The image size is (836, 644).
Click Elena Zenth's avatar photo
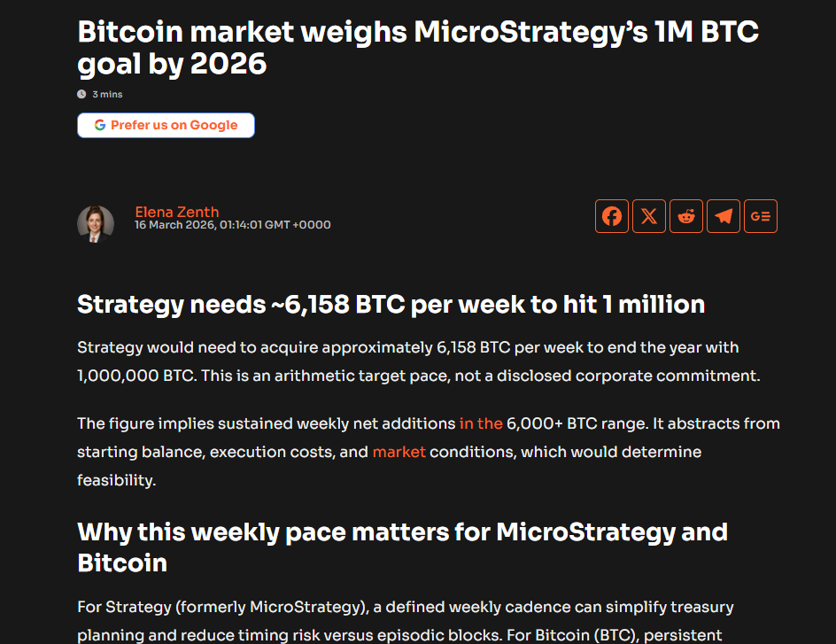[x=96, y=223]
